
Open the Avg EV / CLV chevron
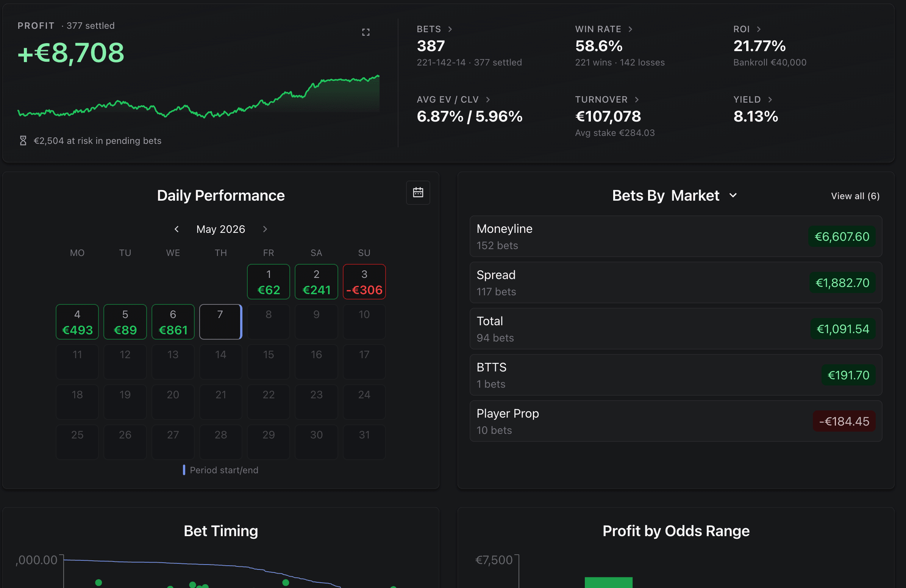coord(487,100)
